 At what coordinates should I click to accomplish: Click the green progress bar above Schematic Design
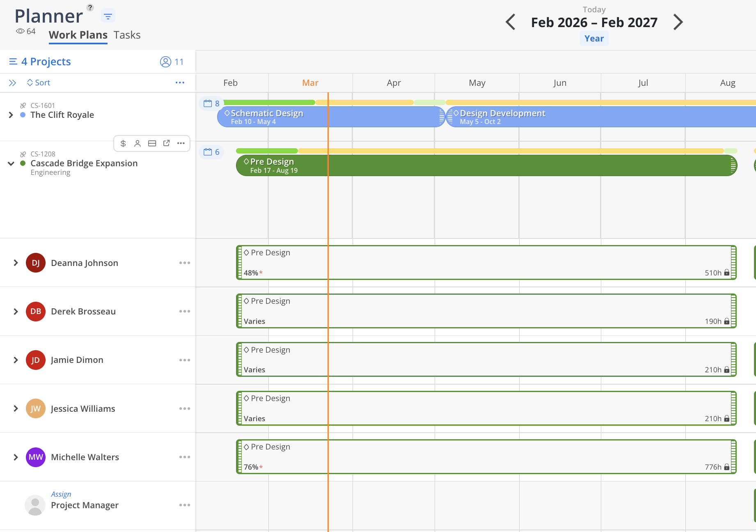pos(269,102)
